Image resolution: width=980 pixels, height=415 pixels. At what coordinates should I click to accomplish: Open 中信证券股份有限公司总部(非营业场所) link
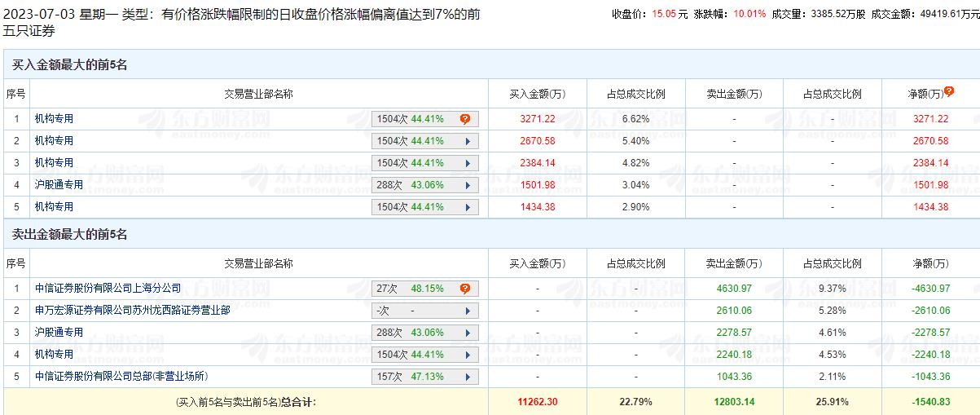pos(121,377)
